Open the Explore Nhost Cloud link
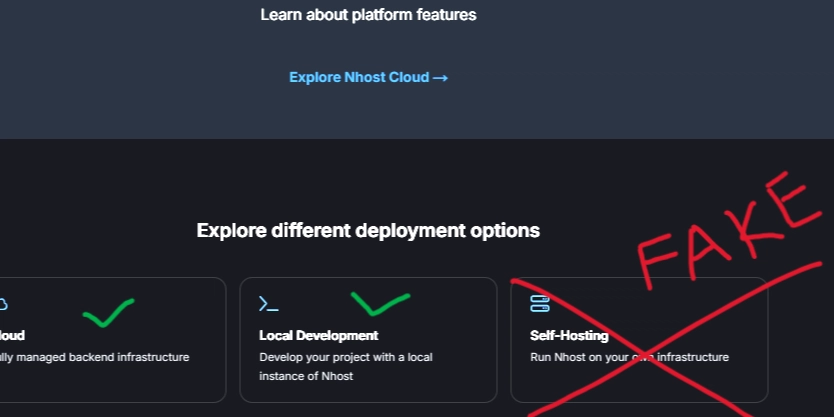Image resolution: width=834 pixels, height=417 pixels. click(368, 78)
